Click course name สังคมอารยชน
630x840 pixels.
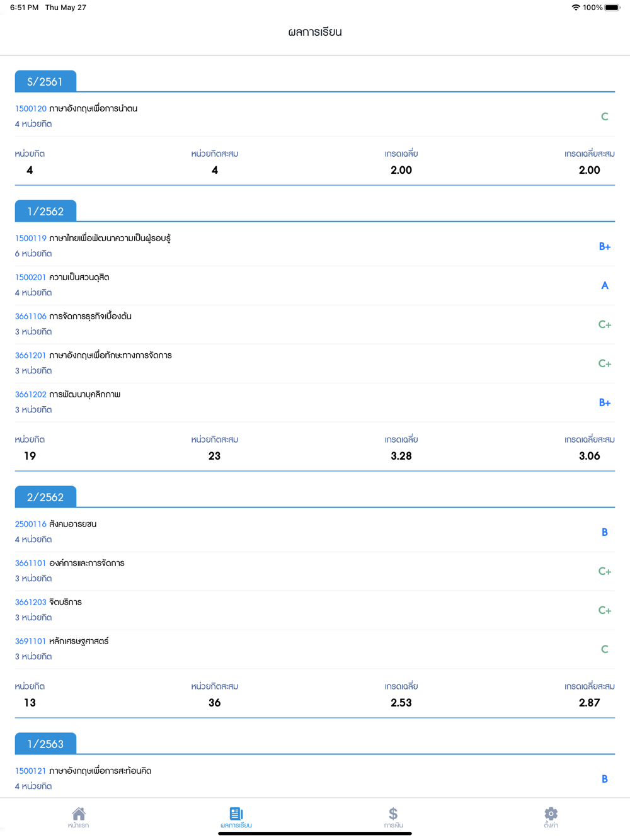click(x=72, y=524)
